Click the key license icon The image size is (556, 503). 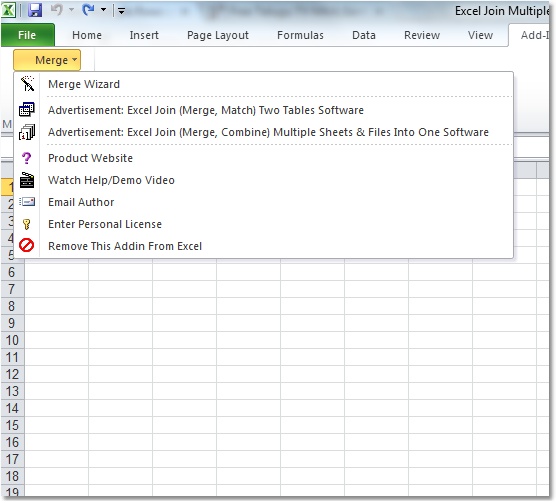click(27, 224)
